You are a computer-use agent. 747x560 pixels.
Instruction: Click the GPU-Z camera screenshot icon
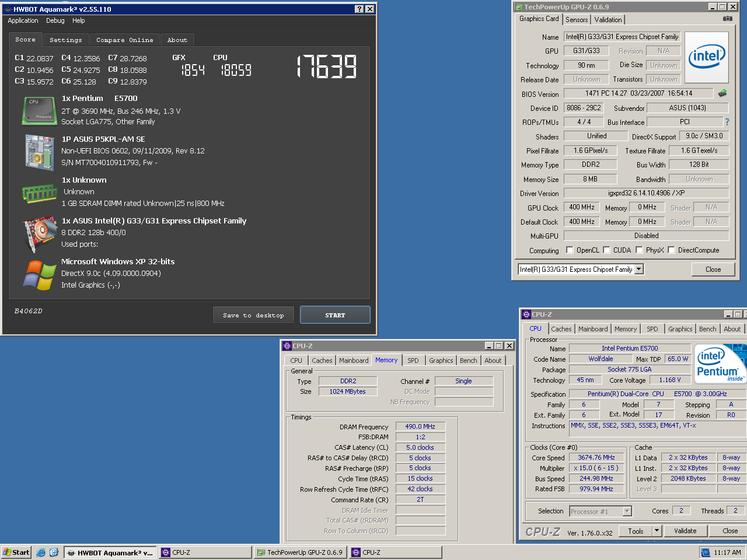[x=727, y=19]
